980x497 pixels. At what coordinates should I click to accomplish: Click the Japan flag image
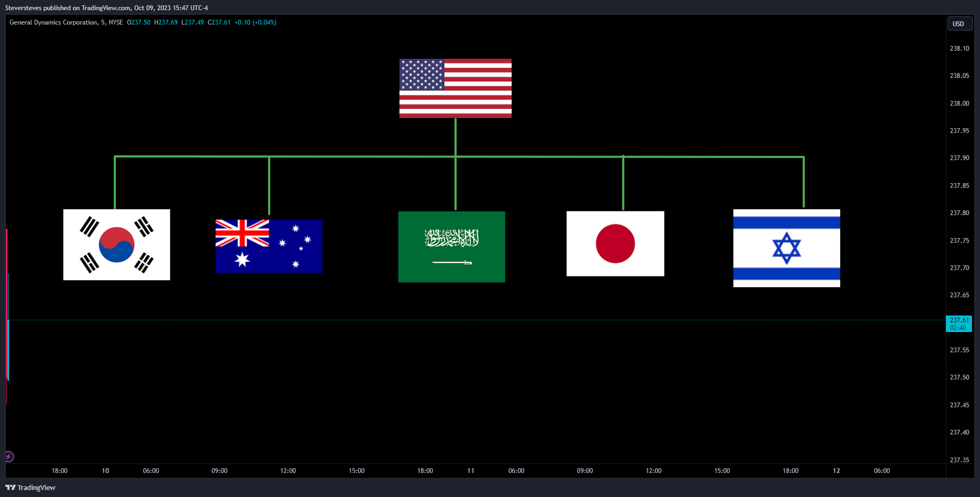(615, 243)
